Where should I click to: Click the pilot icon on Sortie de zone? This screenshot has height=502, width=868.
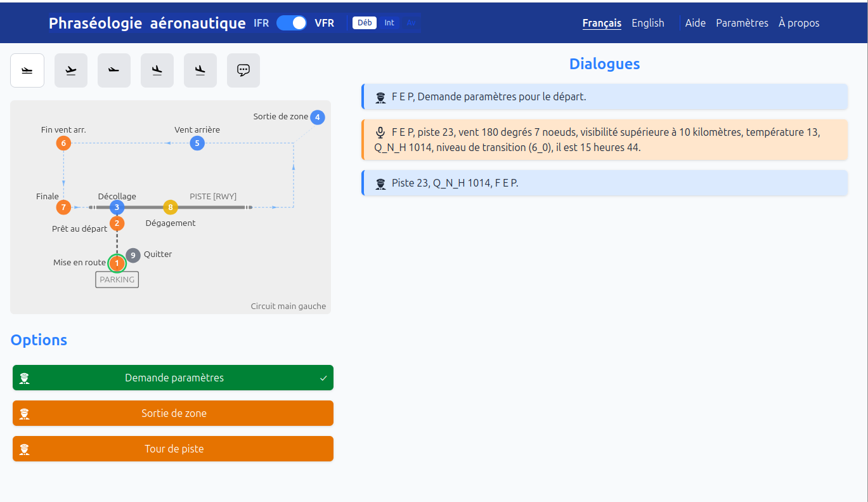click(25, 413)
